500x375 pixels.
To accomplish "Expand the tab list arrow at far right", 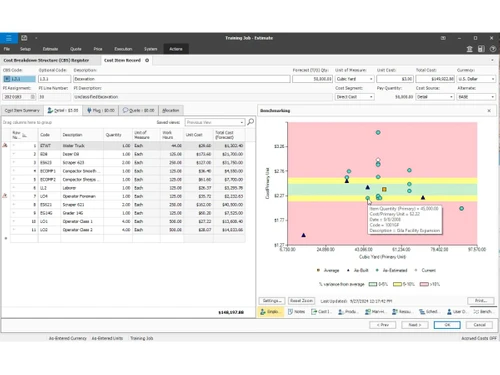I will pyautogui.click(x=492, y=60).
